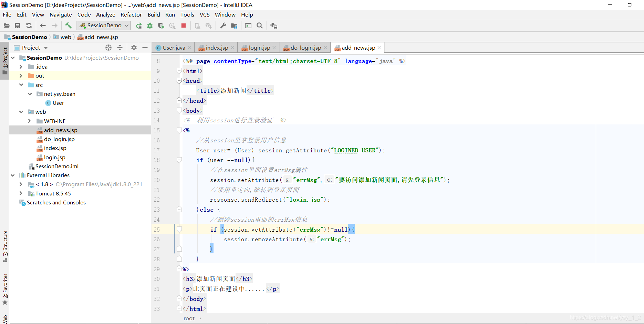Open the Project view dropdown arrow
Image resolution: width=644 pixels, height=324 pixels.
click(x=46, y=48)
